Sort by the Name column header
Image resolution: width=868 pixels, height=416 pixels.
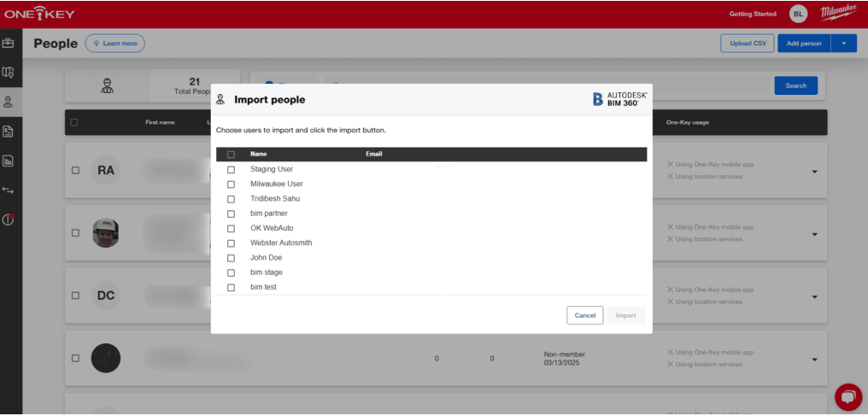(259, 155)
